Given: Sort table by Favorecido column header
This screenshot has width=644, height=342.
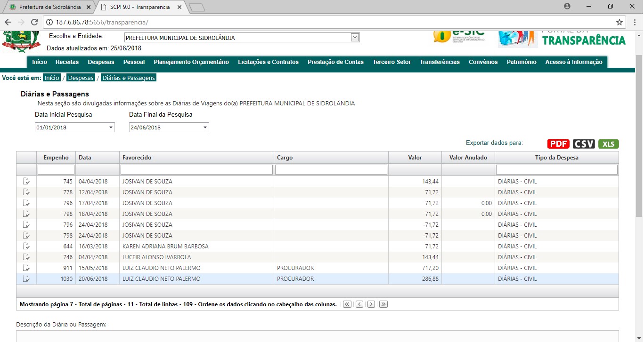Looking at the screenshot, I should point(197,158).
